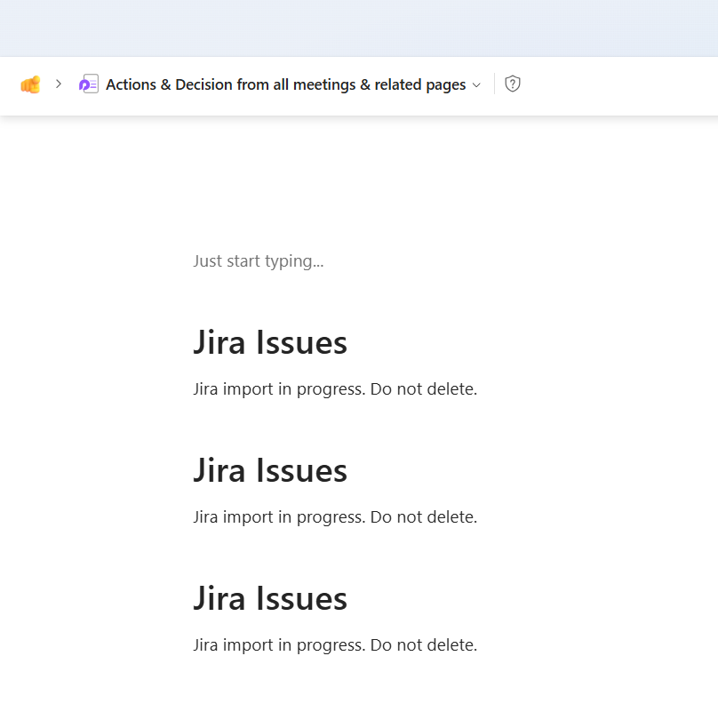Screen dimensions: 718x728
Task: Click third 'Jira import in progress' paragraph
Action: point(335,645)
